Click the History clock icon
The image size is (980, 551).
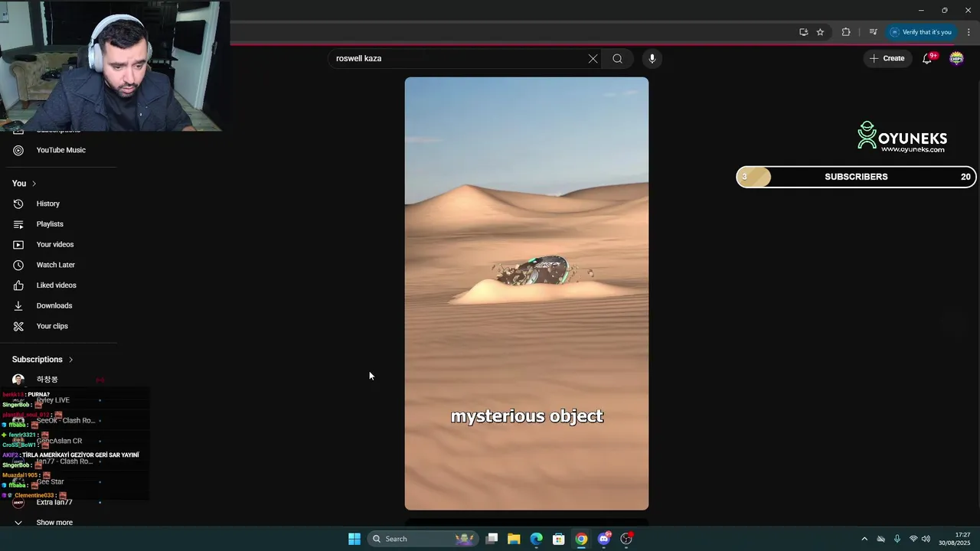(18, 204)
